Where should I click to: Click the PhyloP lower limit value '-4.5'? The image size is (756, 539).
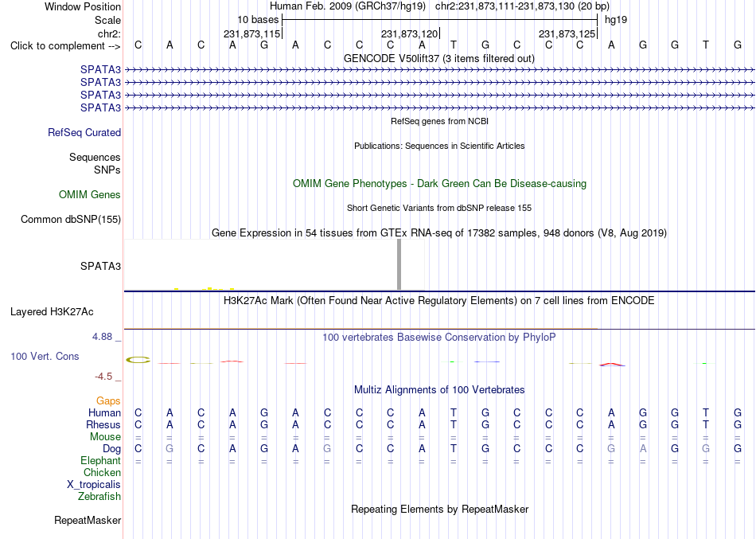[x=103, y=377]
